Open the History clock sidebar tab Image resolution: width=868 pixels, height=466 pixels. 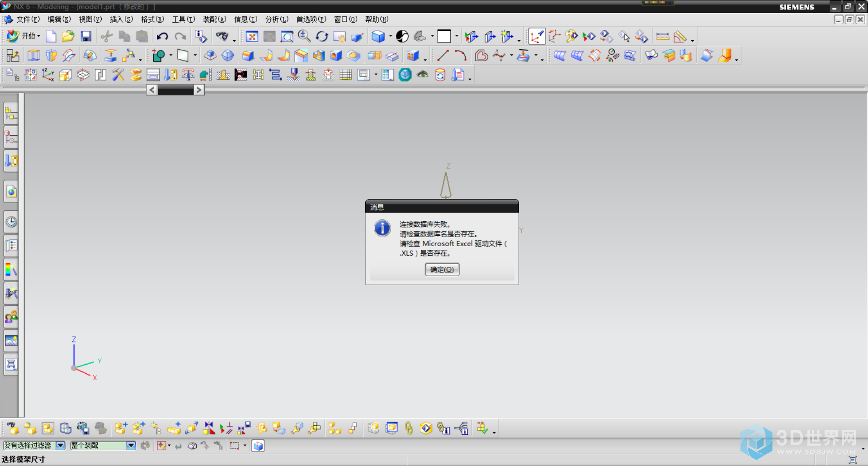click(x=11, y=222)
